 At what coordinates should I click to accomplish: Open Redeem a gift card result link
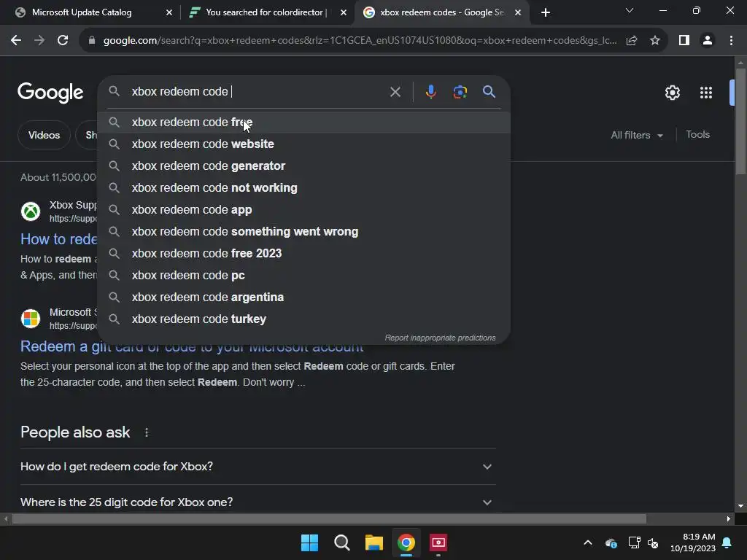(x=192, y=348)
